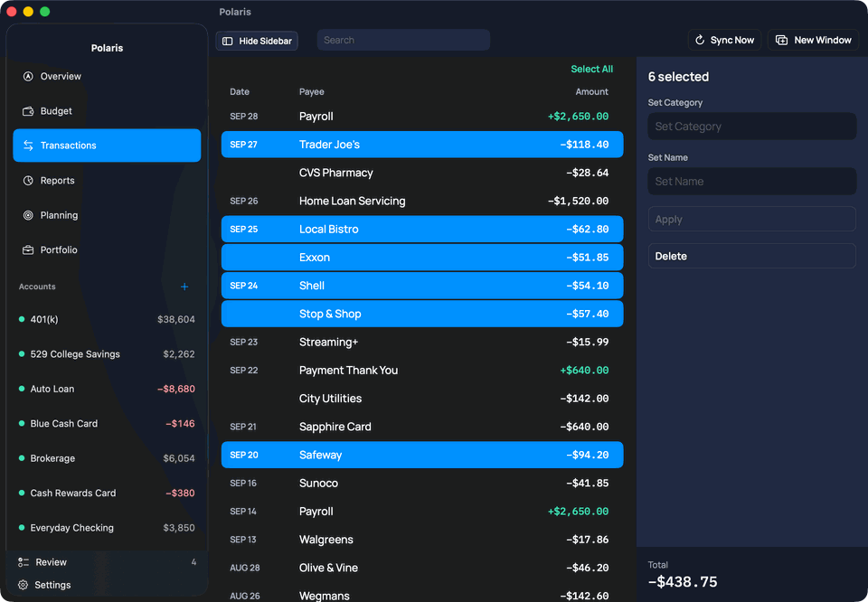Screen dimensions: 868x602
Task: Click the Apply button
Action: pyautogui.click(x=751, y=219)
